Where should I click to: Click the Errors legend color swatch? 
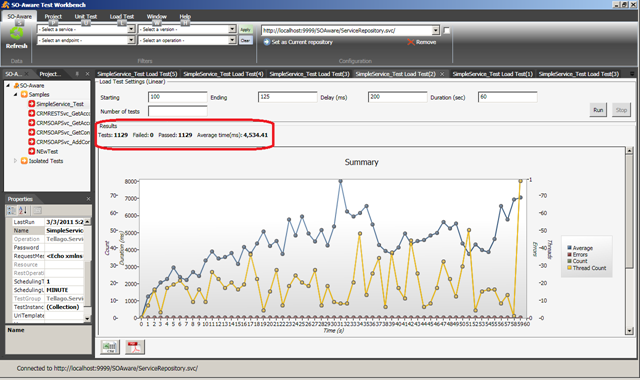point(569,254)
